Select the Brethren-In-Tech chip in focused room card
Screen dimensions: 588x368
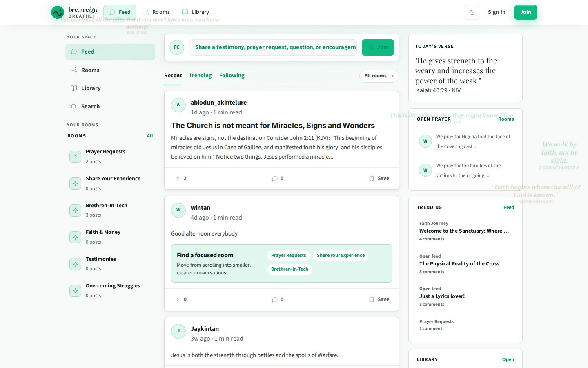pos(290,269)
